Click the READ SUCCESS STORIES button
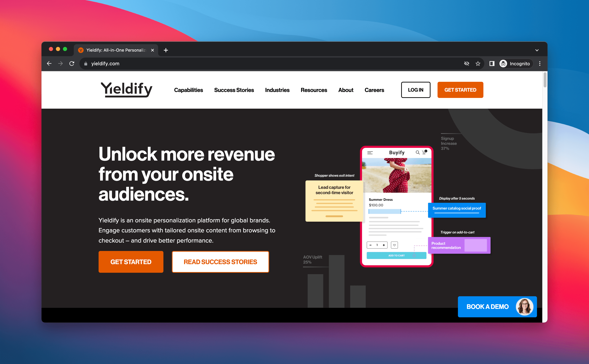The width and height of the screenshot is (589, 364). click(221, 262)
